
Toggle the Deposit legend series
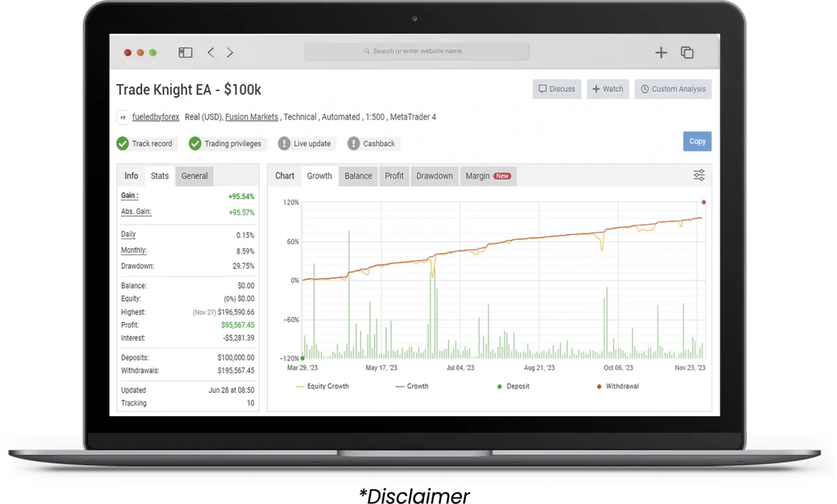coord(513,386)
